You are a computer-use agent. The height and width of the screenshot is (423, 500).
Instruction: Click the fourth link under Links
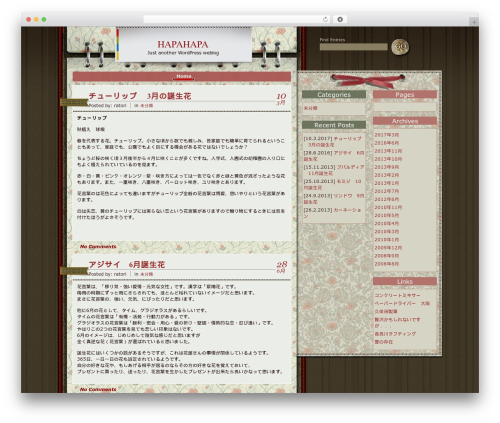397,323
